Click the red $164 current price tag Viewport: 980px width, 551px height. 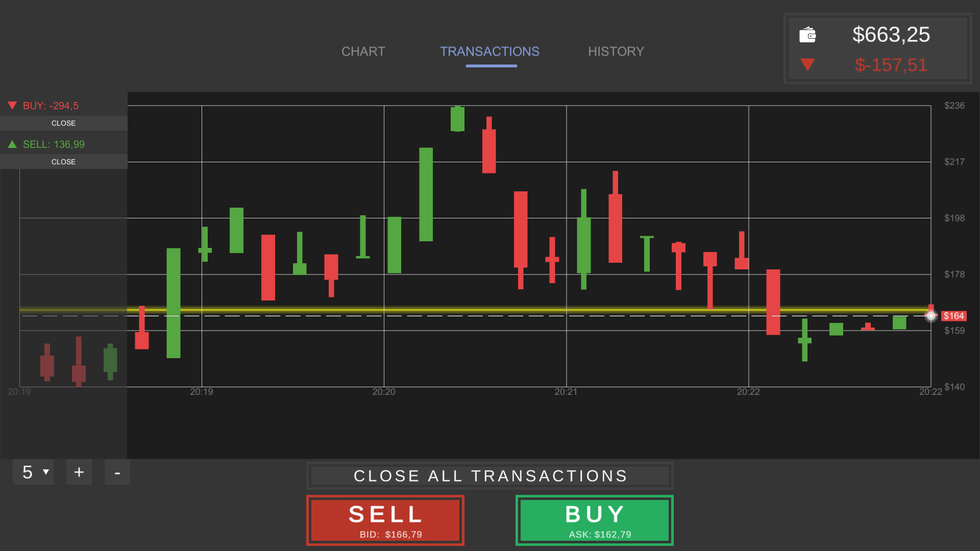(953, 316)
